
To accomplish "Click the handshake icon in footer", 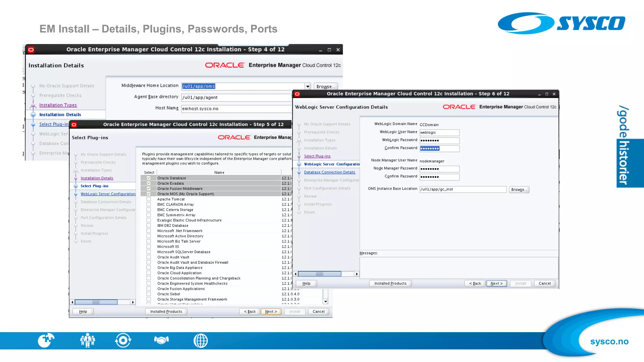I will (x=161, y=340).
